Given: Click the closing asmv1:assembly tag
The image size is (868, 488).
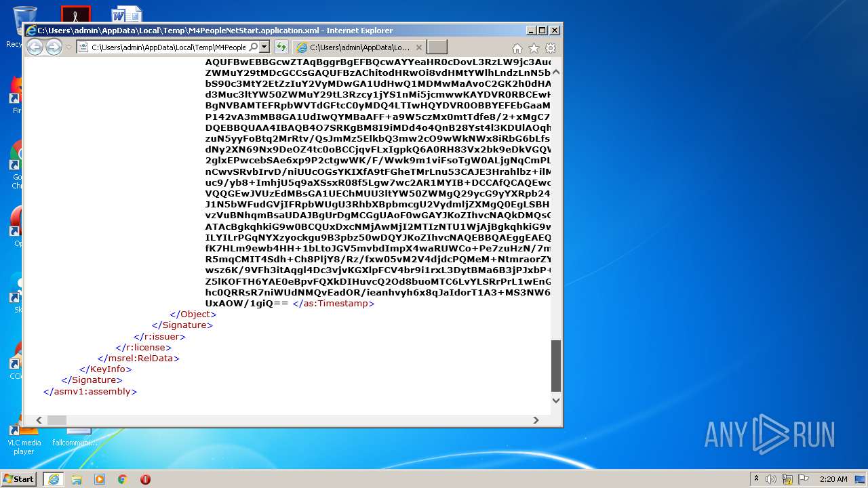Looking at the screenshot, I should tap(90, 391).
